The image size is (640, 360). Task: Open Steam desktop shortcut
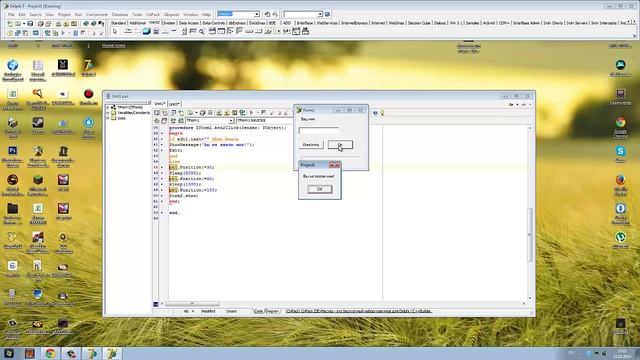[x=38, y=126]
